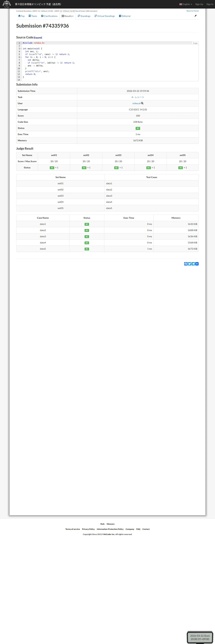The height and width of the screenshot is (644, 215).
Task: Click the Sign In link
Action: (210, 4)
